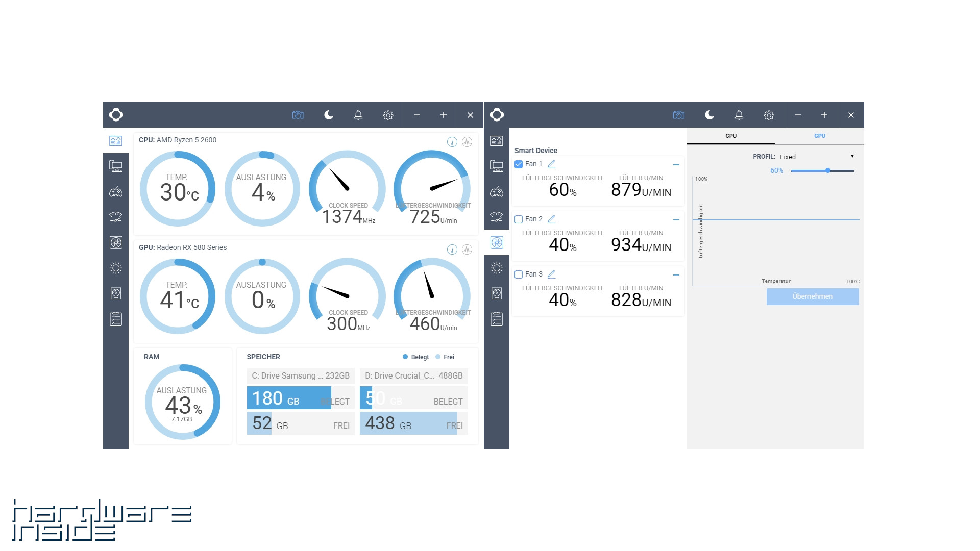Open settings gear in right window
This screenshot has width=980, height=551.
click(x=769, y=115)
